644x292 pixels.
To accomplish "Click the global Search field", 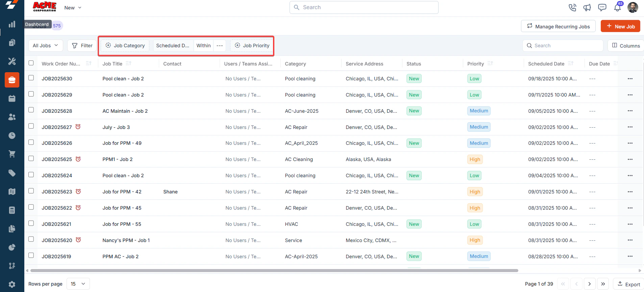I will click(364, 7).
